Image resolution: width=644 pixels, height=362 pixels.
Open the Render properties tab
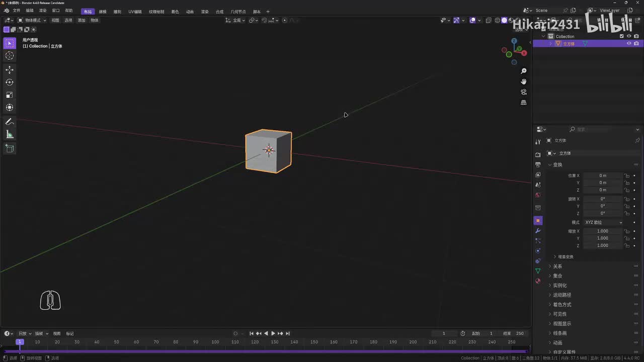[538, 154]
